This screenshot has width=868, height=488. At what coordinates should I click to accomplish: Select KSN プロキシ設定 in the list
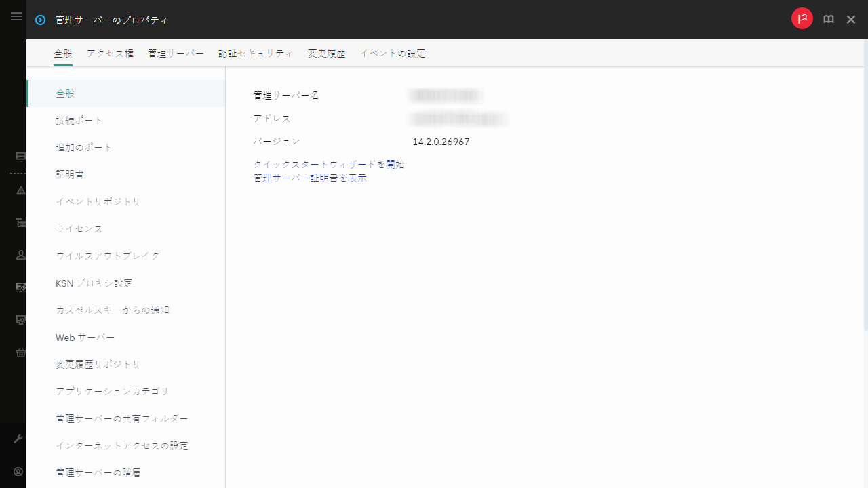point(95,283)
